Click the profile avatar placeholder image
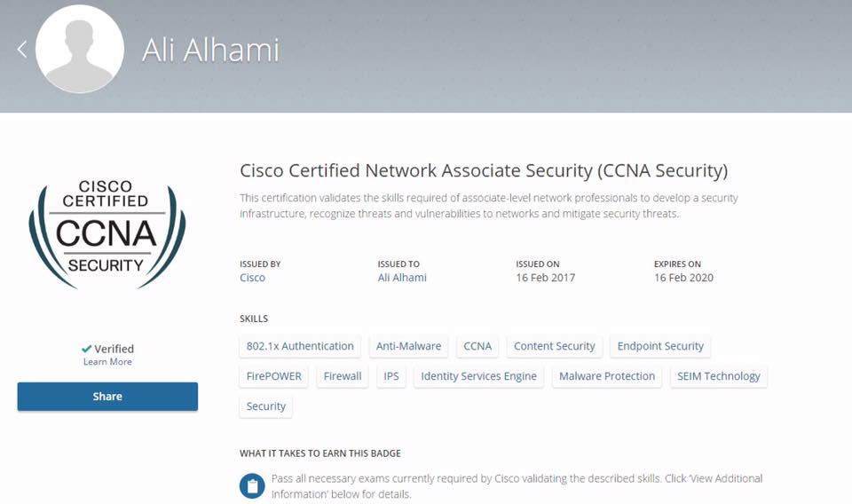 click(79, 49)
